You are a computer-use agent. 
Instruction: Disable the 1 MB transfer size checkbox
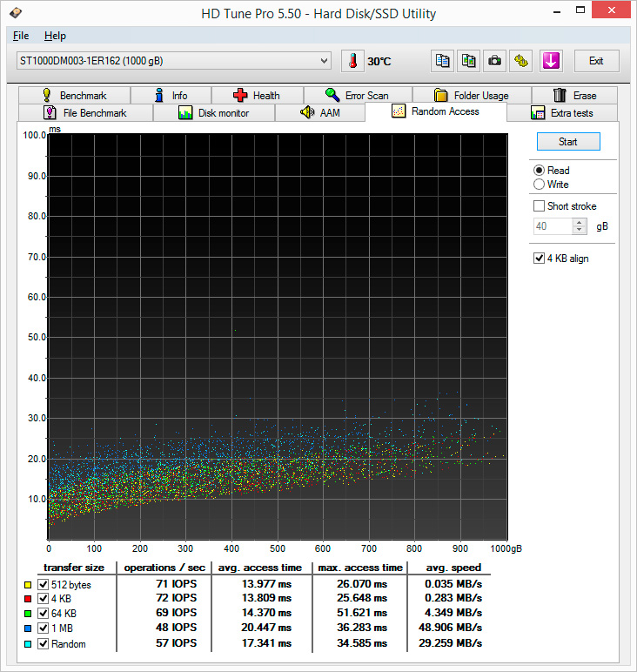click(43, 628)
